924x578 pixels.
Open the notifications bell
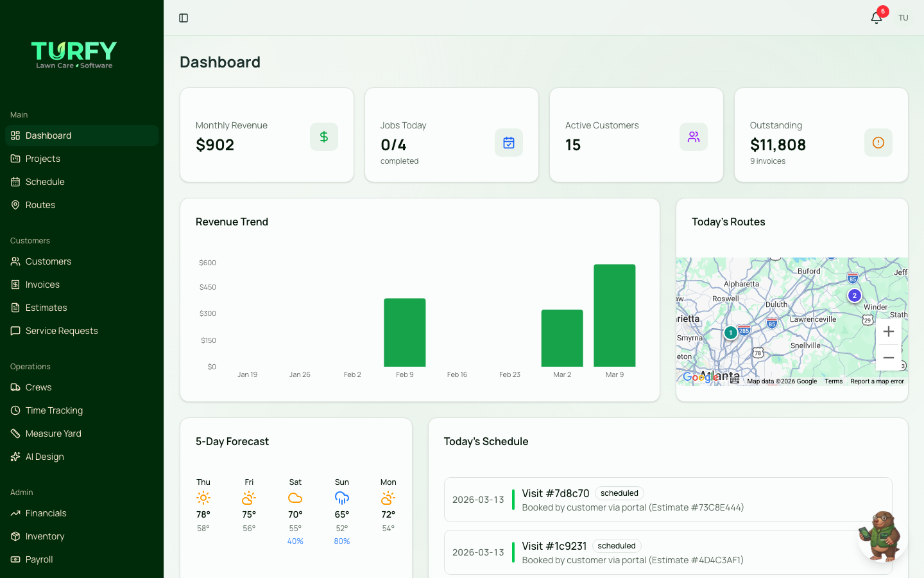(877, 18)
